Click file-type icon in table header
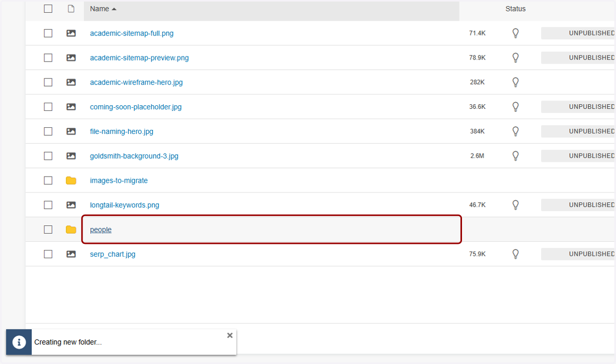Image resolution: width=616 pixels, height=364 pixels. (x=71, y=9)
